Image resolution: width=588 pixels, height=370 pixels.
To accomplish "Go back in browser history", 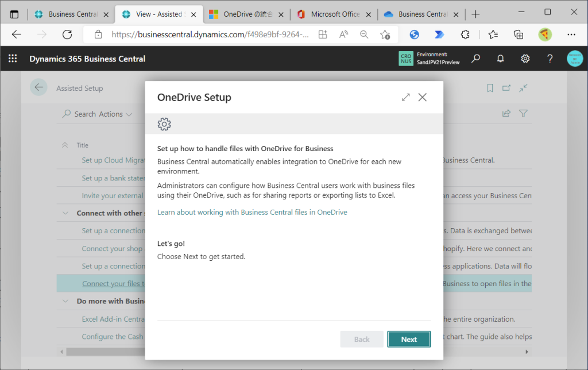I will point(17,34).
